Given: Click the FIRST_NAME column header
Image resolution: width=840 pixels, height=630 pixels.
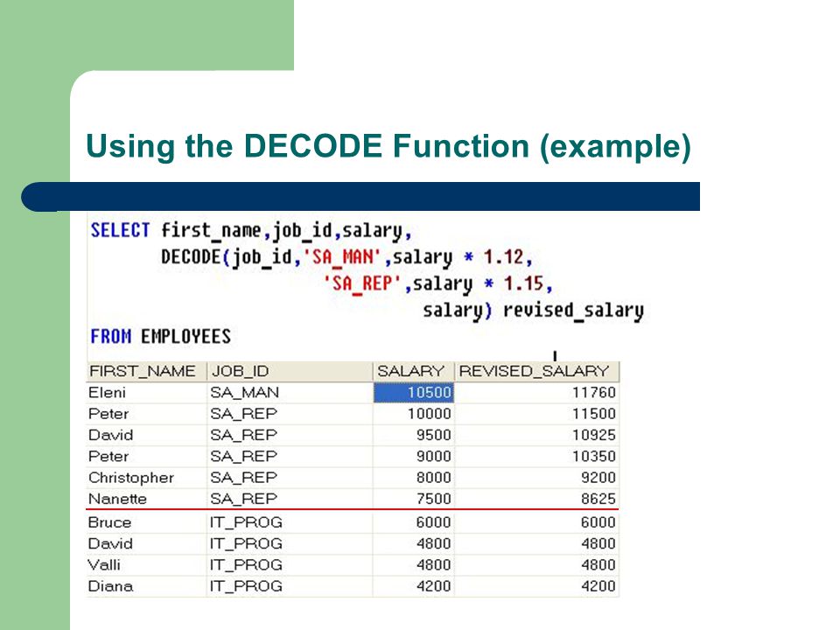Looking at the screenshot, I should click(x=146, y=371).
